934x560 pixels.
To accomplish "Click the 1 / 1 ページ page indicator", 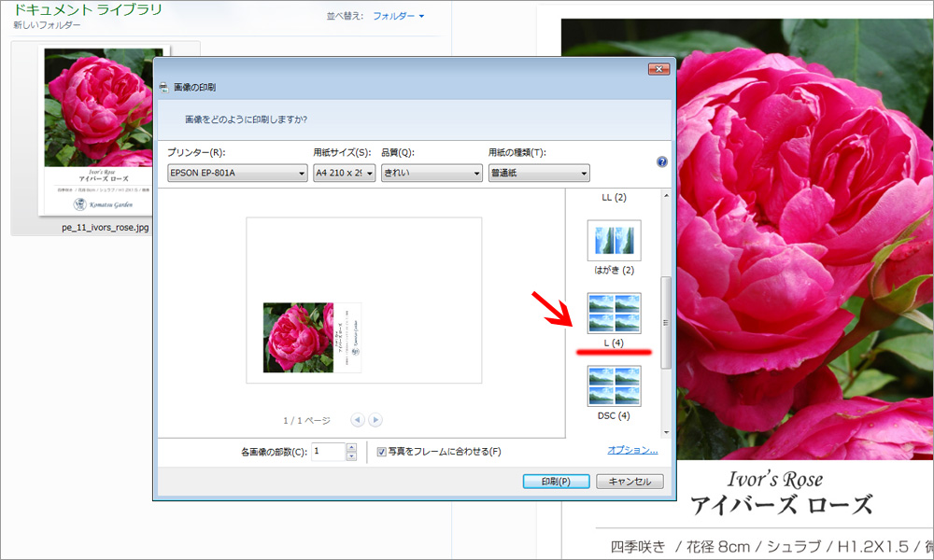I will (306, 421).
